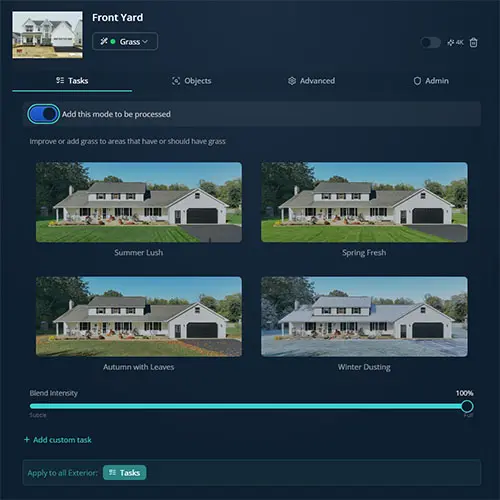Click the 'Autumn with Leaves' label

click(139, 367)
